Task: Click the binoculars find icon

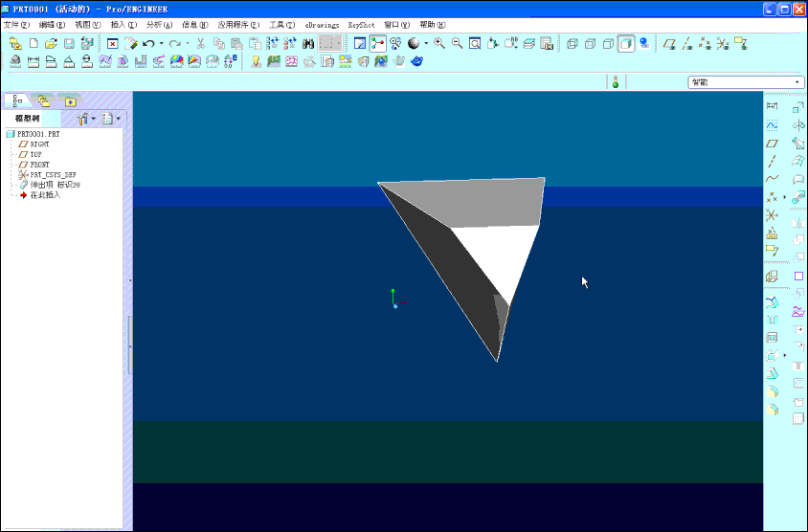Action: click(x=308, y=44)
